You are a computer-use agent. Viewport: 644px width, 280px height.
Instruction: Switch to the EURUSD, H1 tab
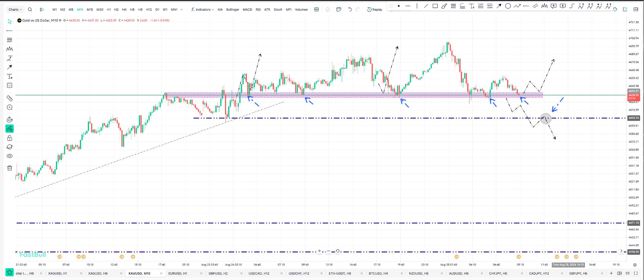178,273
